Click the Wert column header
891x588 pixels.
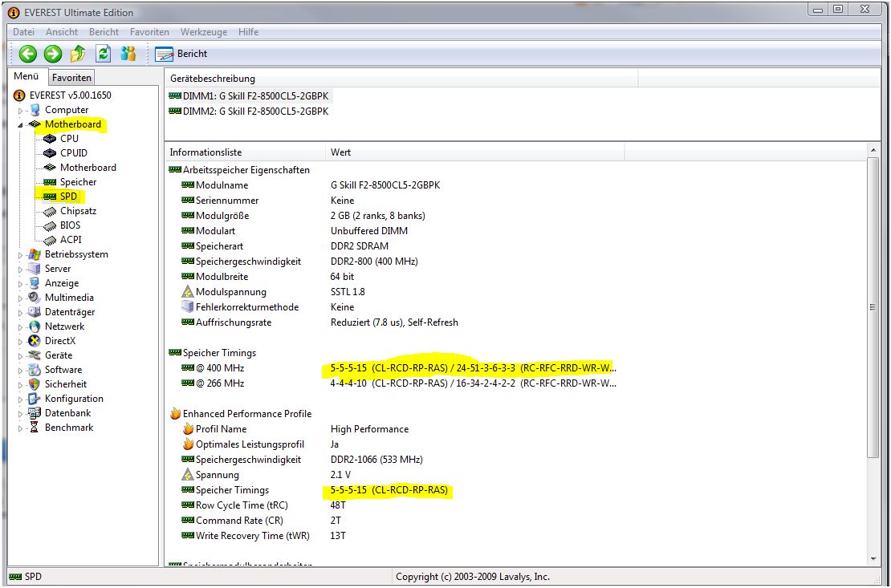coord(474,152)
